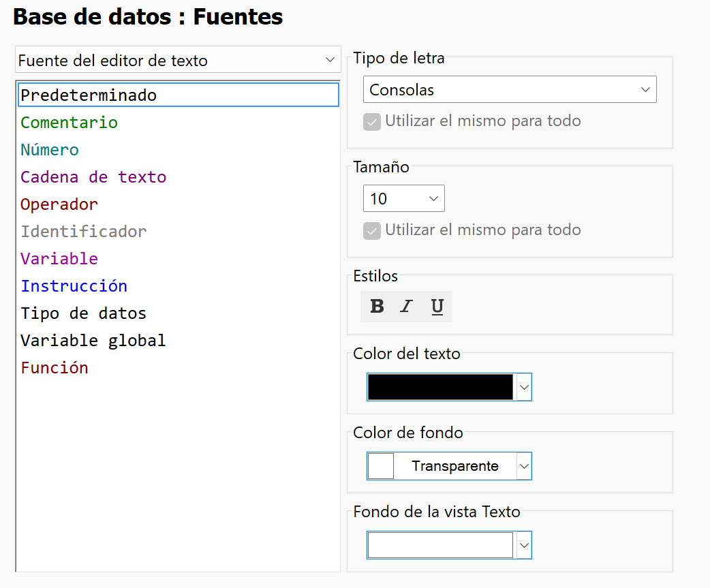Toggle 'Utilizar el mismo para todo' under Tamaño
Screen dimensions: 710x588
click(x=372, y=230)
